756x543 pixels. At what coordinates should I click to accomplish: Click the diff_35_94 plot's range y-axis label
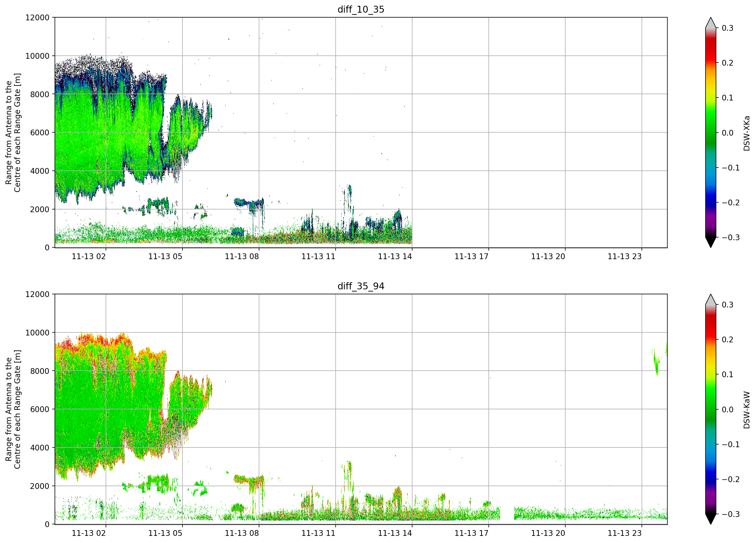pyautogui.click(x=13, y=409)
